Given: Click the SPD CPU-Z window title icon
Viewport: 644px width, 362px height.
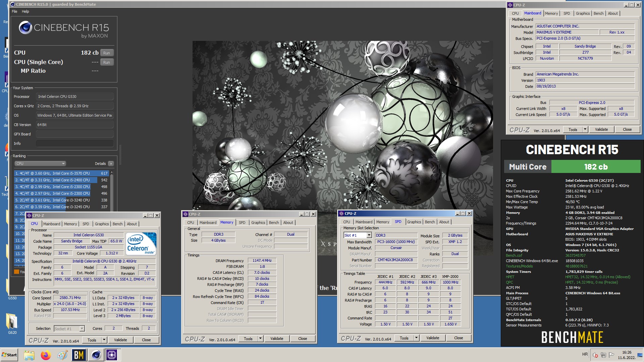Looking at the screenshot, I should pyautogui.click(x=341, y=213).
